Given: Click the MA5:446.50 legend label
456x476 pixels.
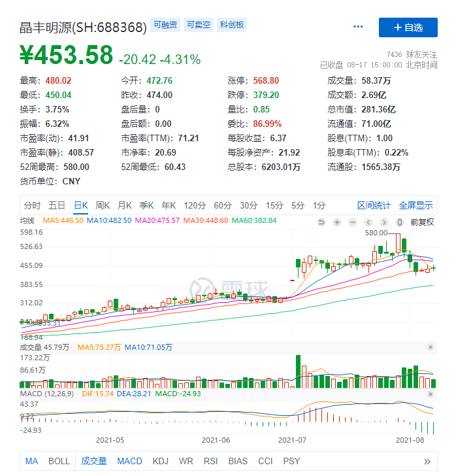Looking at the screenshot, I should (x=63, y=220).
